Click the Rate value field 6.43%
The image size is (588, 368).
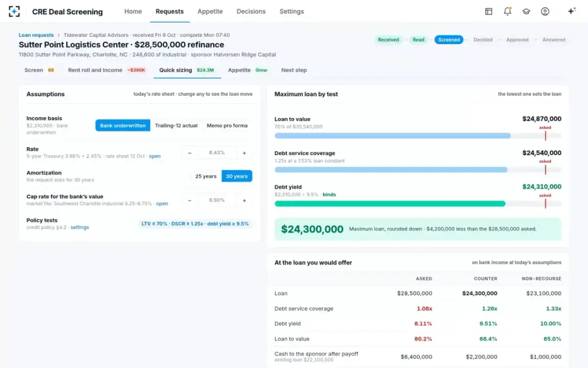217,153
